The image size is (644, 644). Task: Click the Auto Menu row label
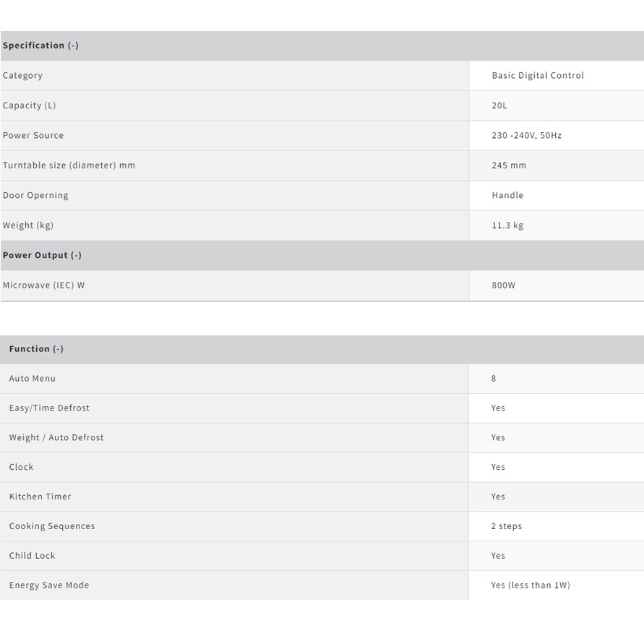point(33,379)
